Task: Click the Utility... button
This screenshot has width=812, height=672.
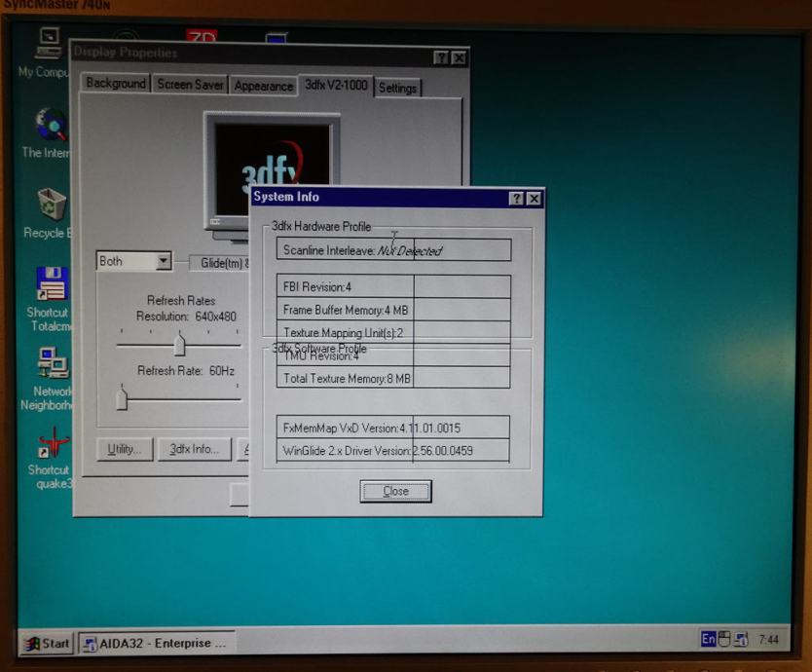Action: [x=125, y=449]
